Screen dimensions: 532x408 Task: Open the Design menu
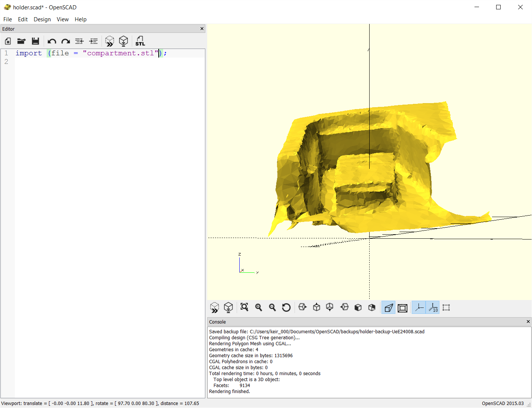(42, 19)
